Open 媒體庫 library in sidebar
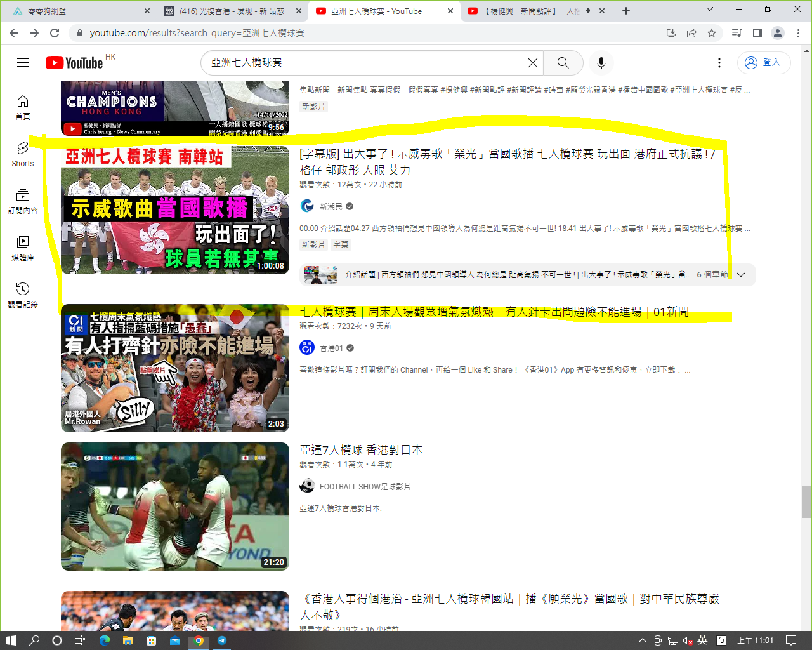 [x=23, y=248]
